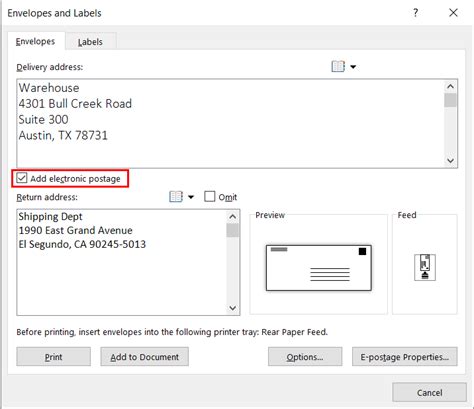This screenshot has height=409, width=474.
Task: Click the printer feed method icon
Action: pyautogui.click(x=425, y=267)
